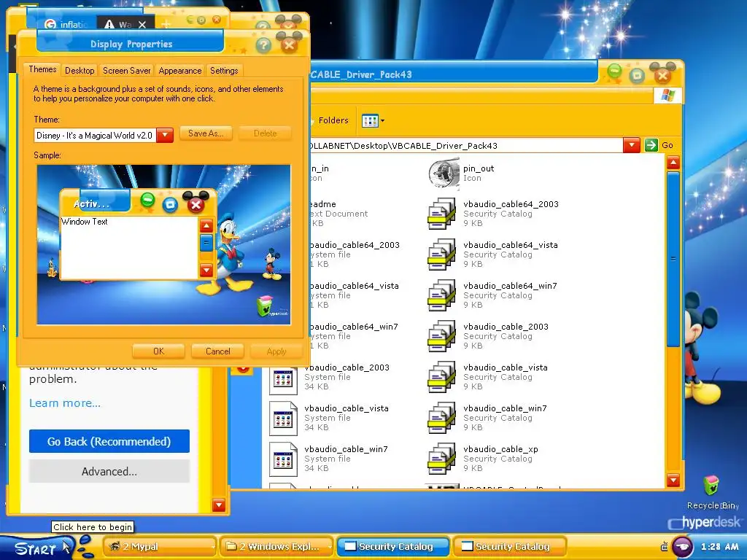Click the Explorer vertical scrollbar thumb
The image size is (747, 560).
[673, 259]
